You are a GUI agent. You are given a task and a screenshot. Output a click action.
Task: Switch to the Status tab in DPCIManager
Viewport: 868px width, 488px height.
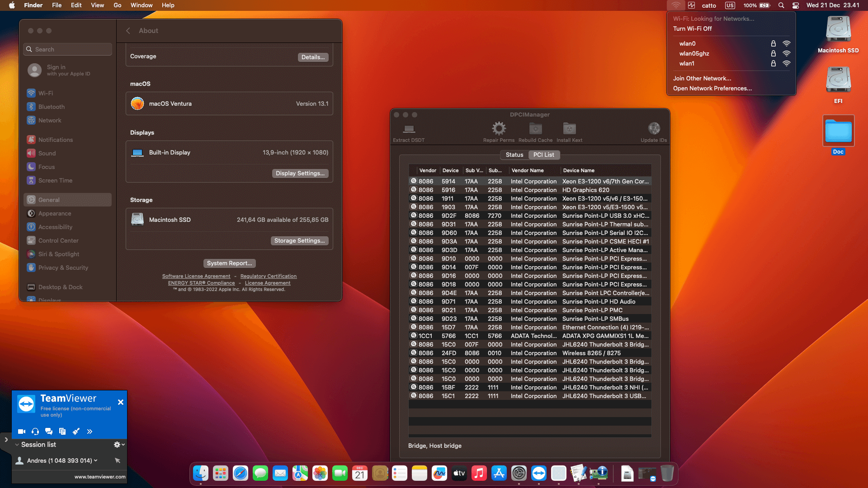coord(514,155)
